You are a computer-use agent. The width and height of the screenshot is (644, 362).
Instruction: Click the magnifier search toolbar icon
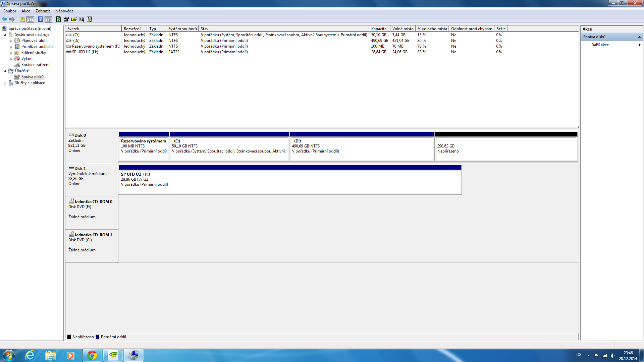(x=82, y=19)
